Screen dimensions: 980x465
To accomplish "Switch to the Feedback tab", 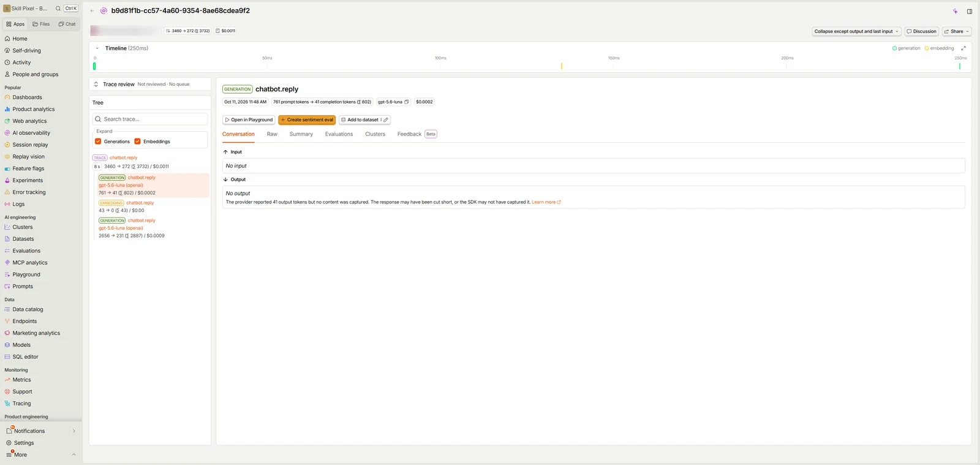I will 417,134.
